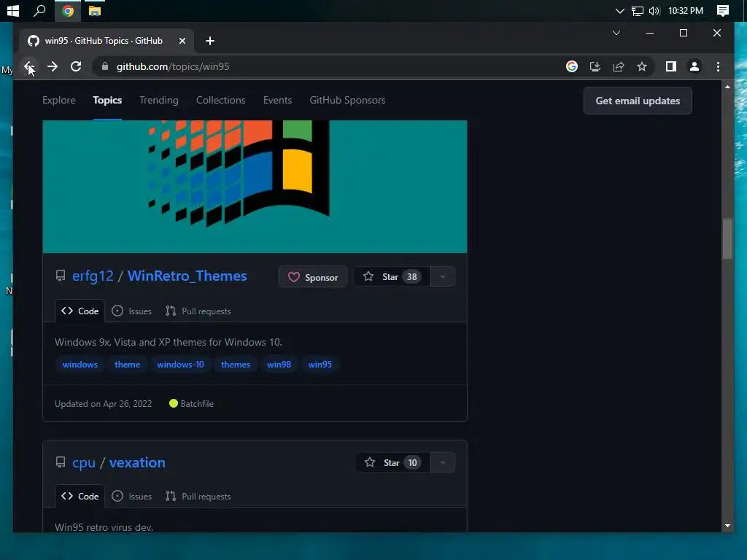This screenshot has width=747, height=560.
Task: Switch to the Trending tab
Action: [x=158, y=100]
